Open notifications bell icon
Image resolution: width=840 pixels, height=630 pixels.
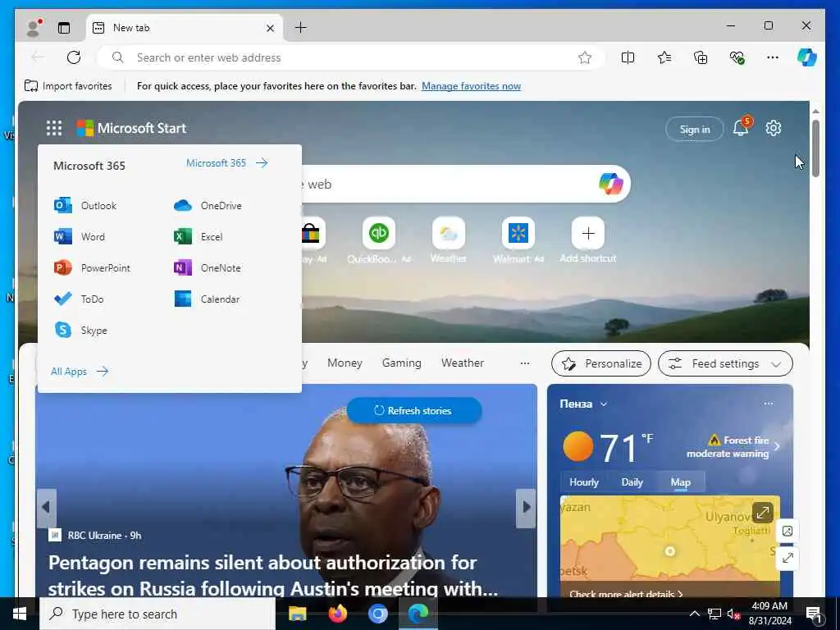tap(742, 127)
